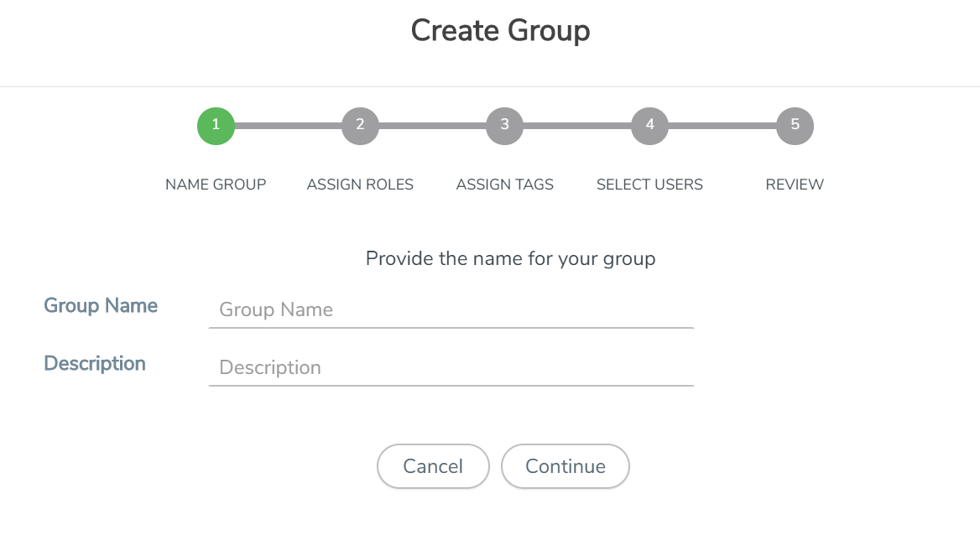The width and height of the screenshot is (980, 535).
Task: Click the Group Name input field
Action: (x=451, y=309)
